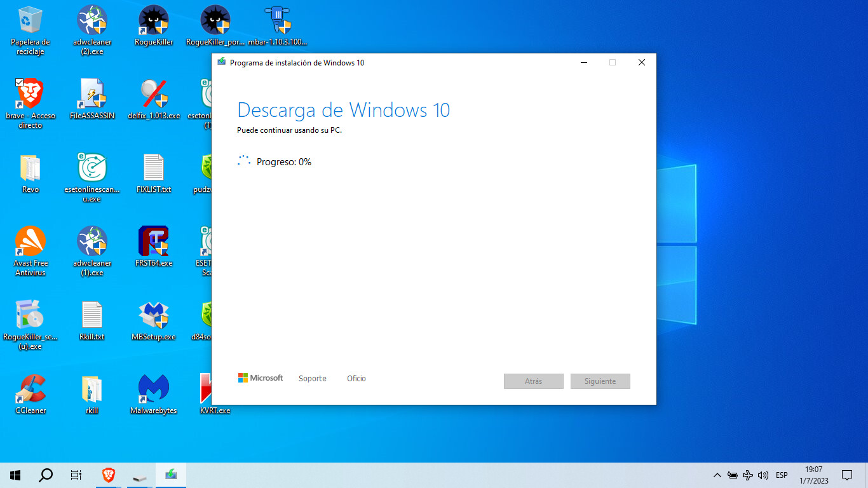Click the Atrás button
The image size is (868, 488).
(x=534, y=381)
